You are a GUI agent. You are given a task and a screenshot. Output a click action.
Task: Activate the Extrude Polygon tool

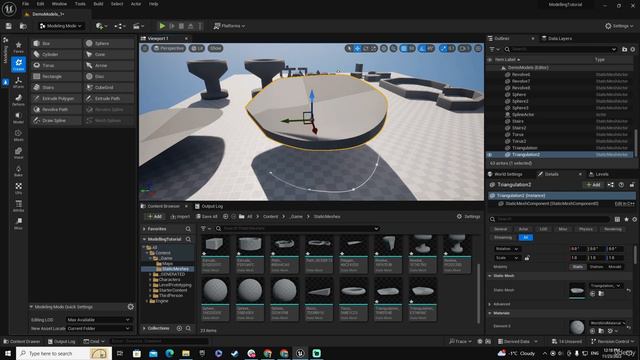57,98
